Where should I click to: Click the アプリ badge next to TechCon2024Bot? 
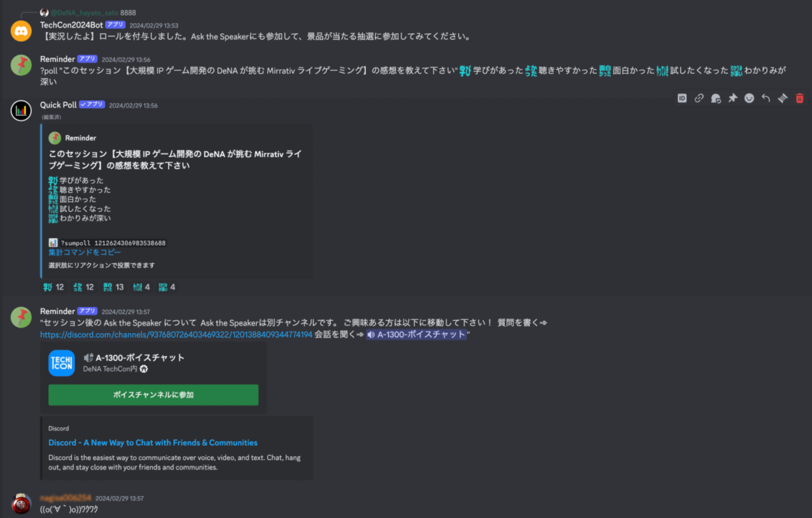[x=116, y=25]
